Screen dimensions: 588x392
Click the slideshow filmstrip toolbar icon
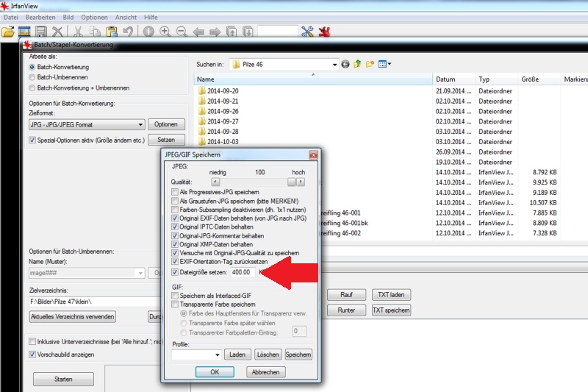pyautogui.click(x=25, y=32)
